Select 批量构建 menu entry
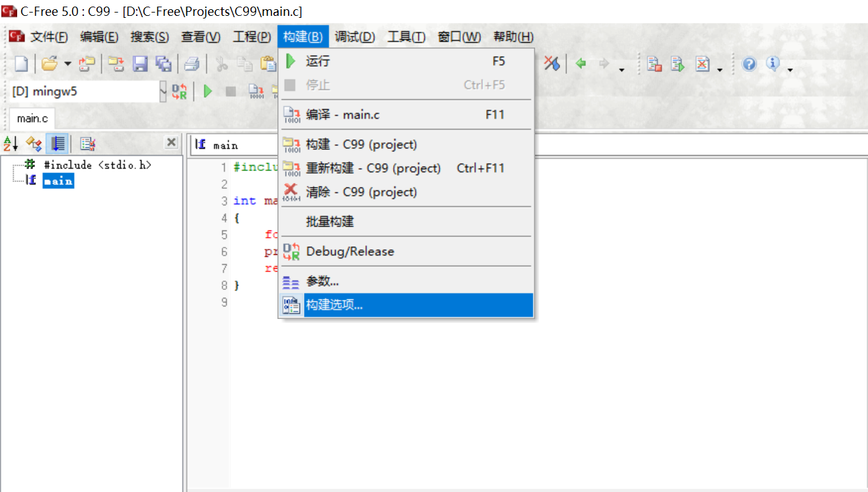This screenshot has width=868, height=492. [406, 222]
